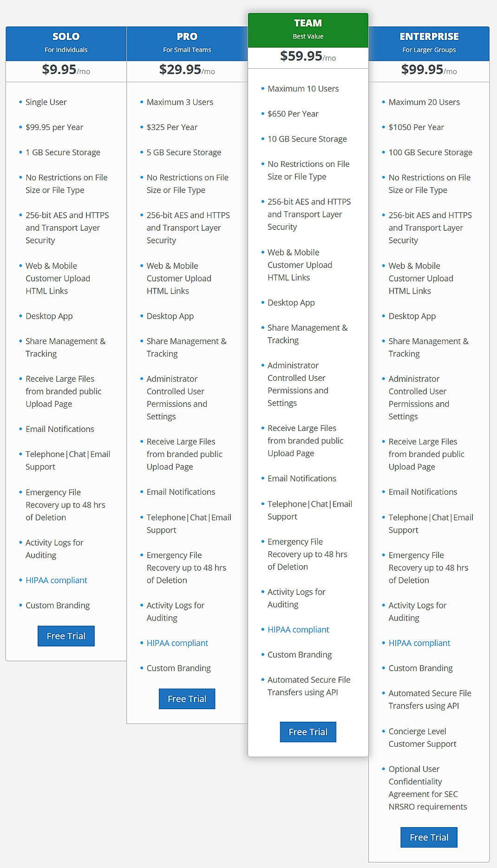The width and height of the screenshot is (497, 868).
Task: Click the Free Trial button under ENTERPRISE plan
Action: (x=428, y=837)
